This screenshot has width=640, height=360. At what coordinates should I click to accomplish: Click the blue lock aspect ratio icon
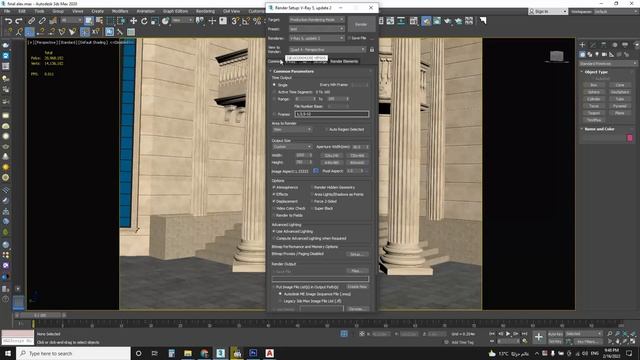click(x=316, y=171)
